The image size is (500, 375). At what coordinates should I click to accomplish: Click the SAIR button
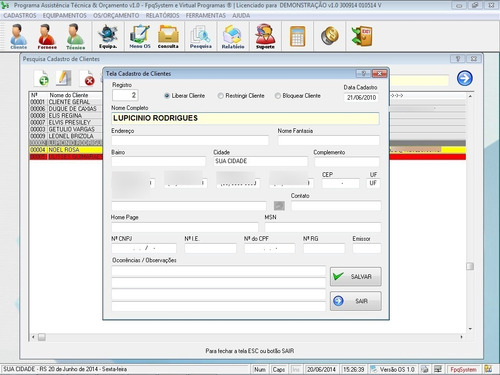click(356, 301)
